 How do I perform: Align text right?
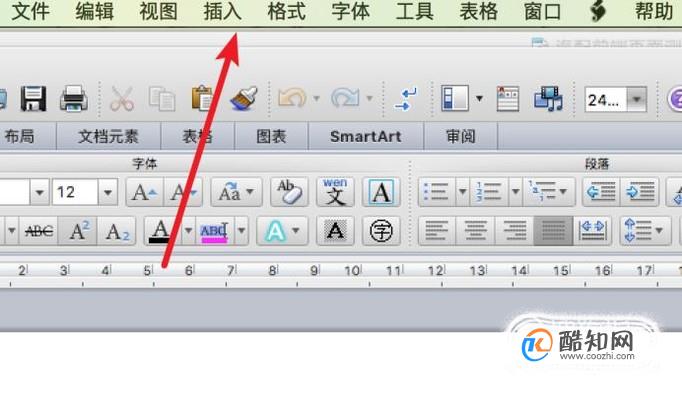[x=514, y=231]
